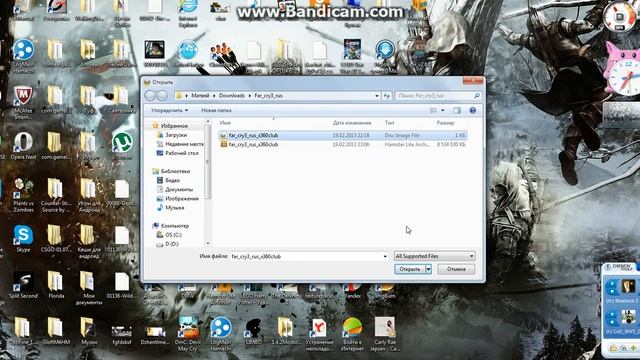Click the navigation pane scrollbar down arrow
The width and height of the screenshot is (640, 360).
(208, 243)
